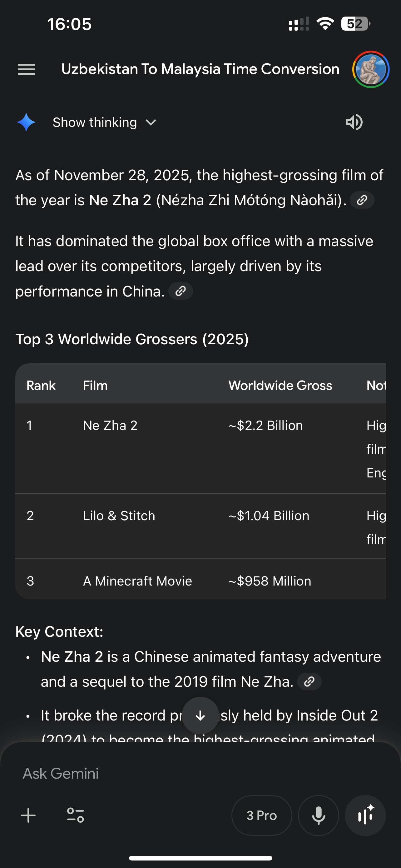Tap the blue Gemini sparkle icon
This screenshot has width=401, height=868.
click(x=26, y=122)
